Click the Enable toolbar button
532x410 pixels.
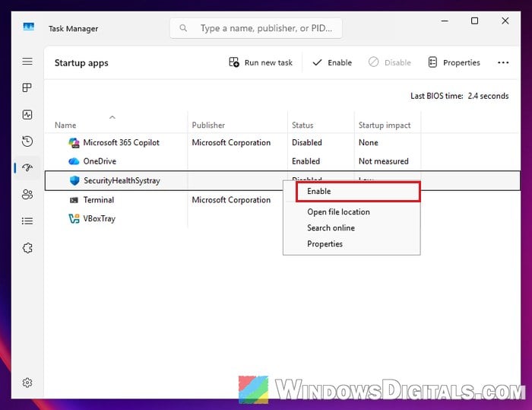click(332, 62)
